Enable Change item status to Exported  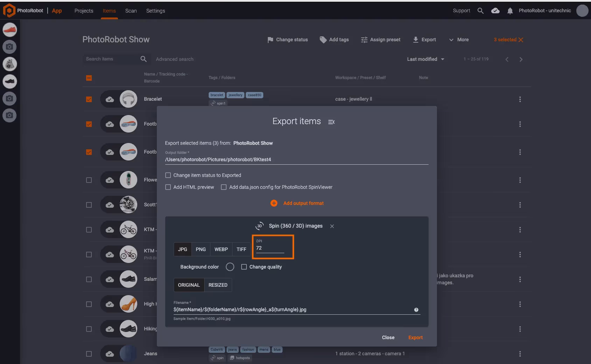(168, 175)
